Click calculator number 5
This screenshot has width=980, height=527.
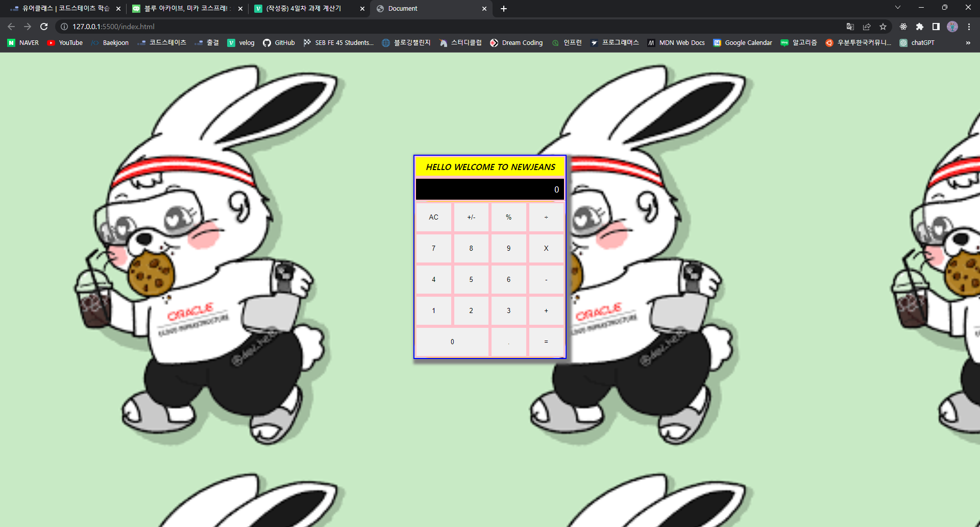(x=471, y=280)
